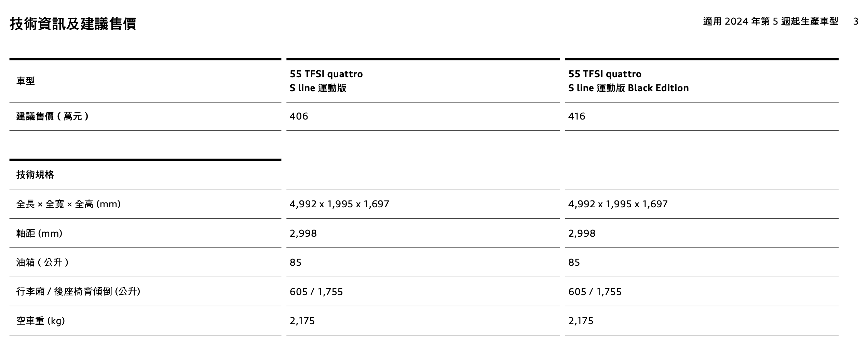Click the price value 406
This screenshot has width=868, height=362.
pos(299,116)
